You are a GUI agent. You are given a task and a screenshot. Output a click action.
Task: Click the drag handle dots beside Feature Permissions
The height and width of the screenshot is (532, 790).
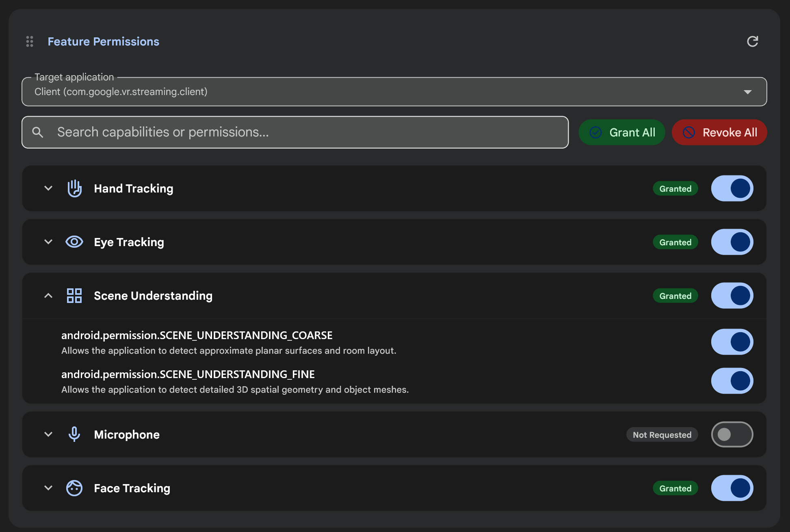point(30,41)
